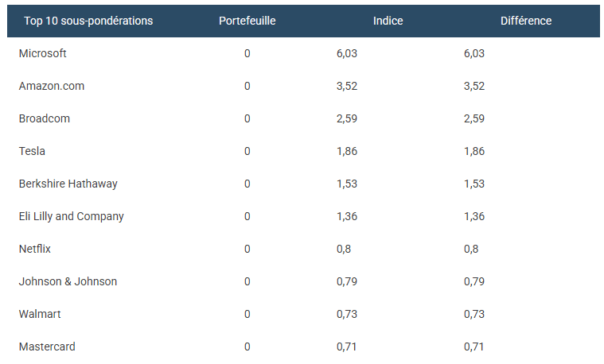604x364 pixels.
Task: Select Tesla's Portefeuille value 0
Action: click(x=247, y=151)
